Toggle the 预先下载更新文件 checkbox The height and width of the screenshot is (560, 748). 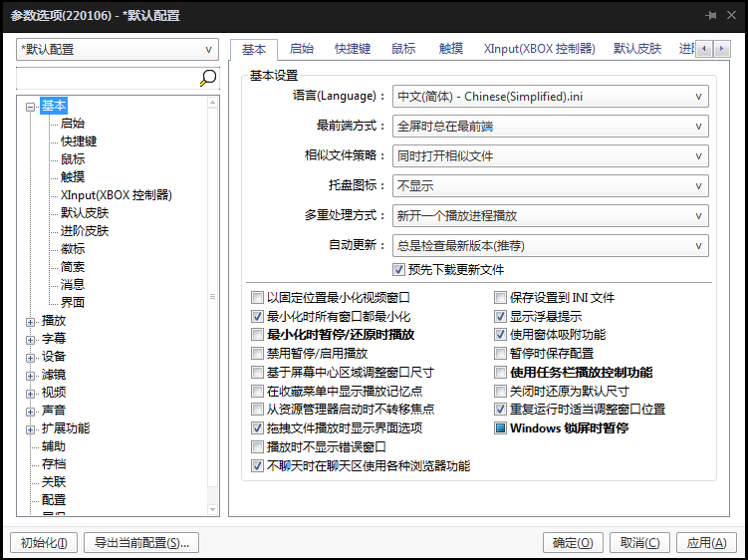399,269
